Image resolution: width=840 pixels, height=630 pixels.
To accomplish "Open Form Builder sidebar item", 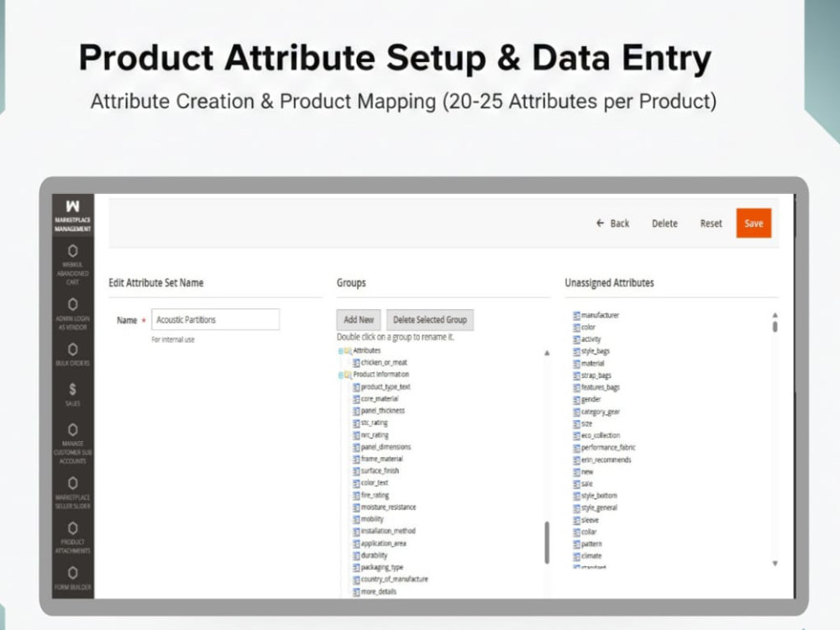I will (73, 579).
